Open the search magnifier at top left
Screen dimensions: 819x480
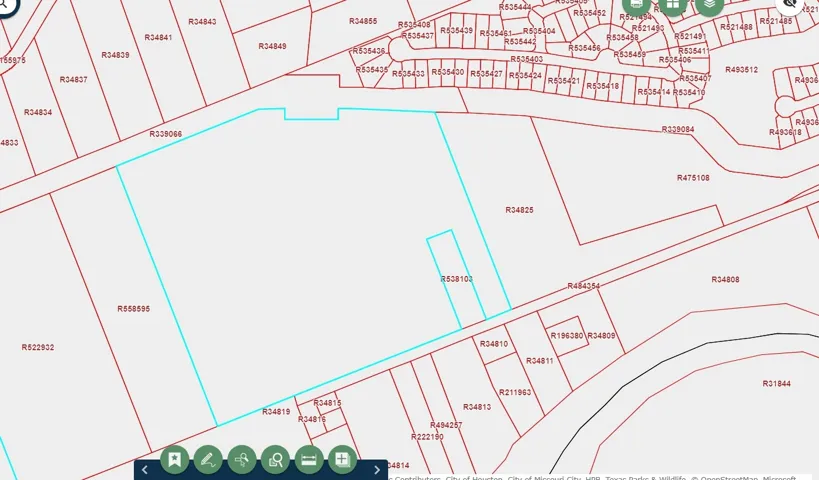pyautogui.click(x=5, y=6)
